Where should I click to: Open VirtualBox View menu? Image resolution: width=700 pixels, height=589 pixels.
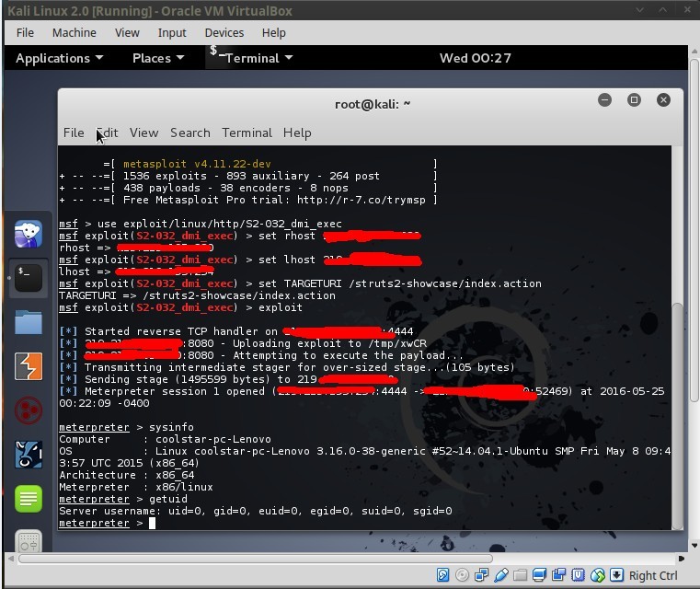(x=127, y=32)
